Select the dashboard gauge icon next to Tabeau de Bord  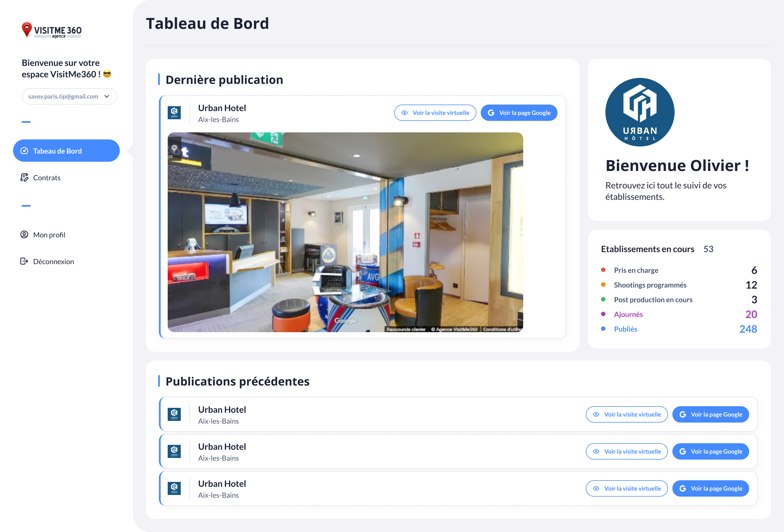tap(24, 151)
